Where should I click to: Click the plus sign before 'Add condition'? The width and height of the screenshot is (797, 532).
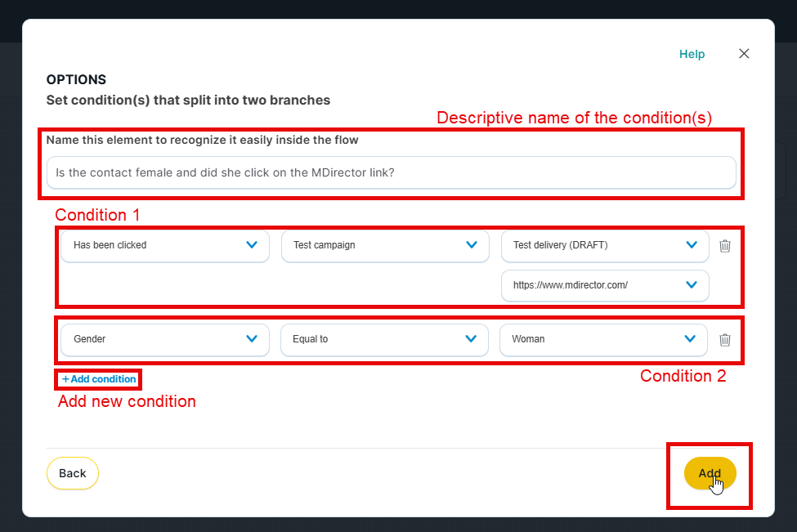click(x=65, y=379)
